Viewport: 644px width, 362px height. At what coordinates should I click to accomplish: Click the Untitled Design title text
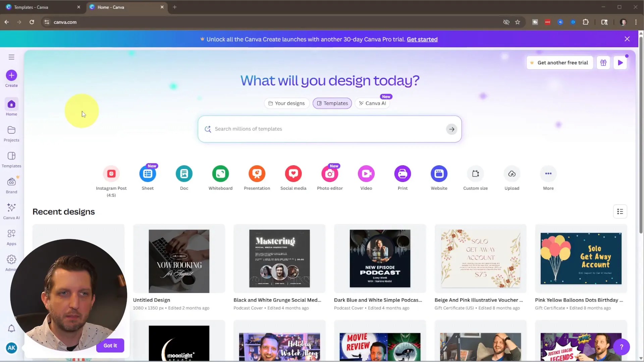[151, 300]
